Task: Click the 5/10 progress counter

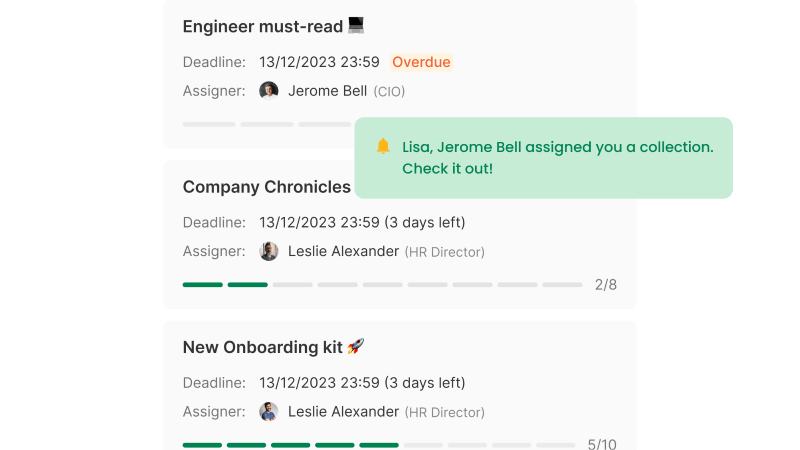Action: 602,444
